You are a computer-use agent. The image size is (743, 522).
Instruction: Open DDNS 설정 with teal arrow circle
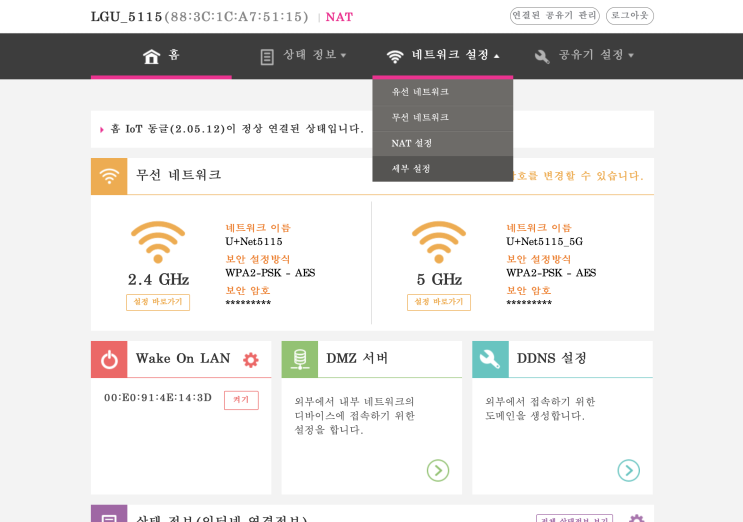(x=628, y=470)
